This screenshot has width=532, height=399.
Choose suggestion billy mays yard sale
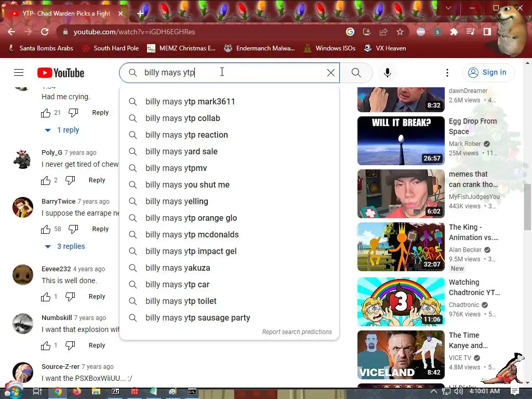pos(229,151)
